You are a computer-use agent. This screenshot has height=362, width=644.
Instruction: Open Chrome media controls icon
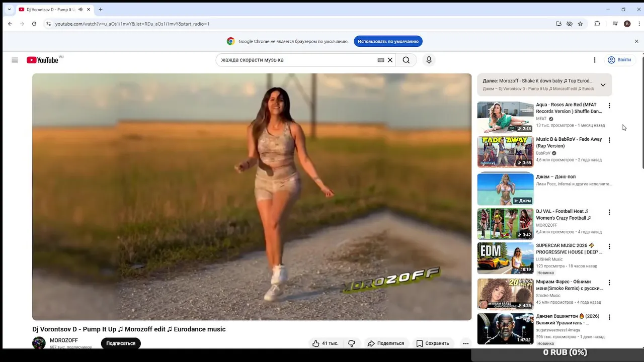pos(615,24)
